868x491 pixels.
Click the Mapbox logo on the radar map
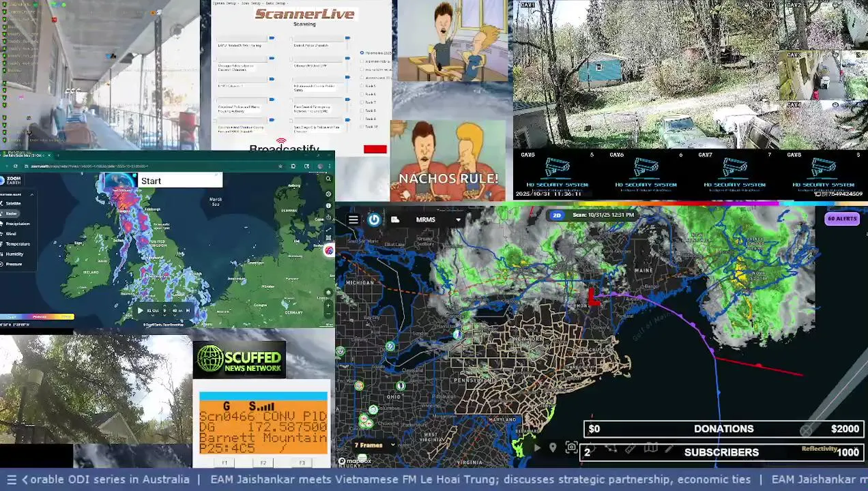[x=356, y=462]
